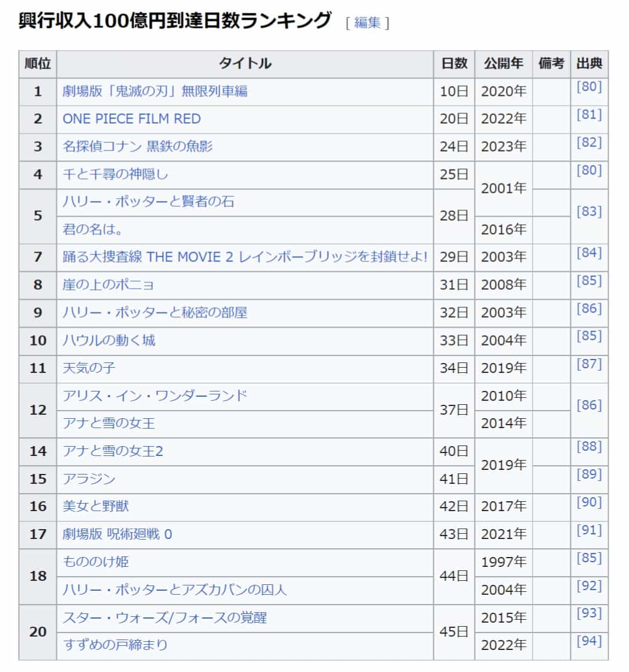Viewport: 629px width, 672px height.
Task: Click the 天気の子 title link
Action: pos(89,368)
